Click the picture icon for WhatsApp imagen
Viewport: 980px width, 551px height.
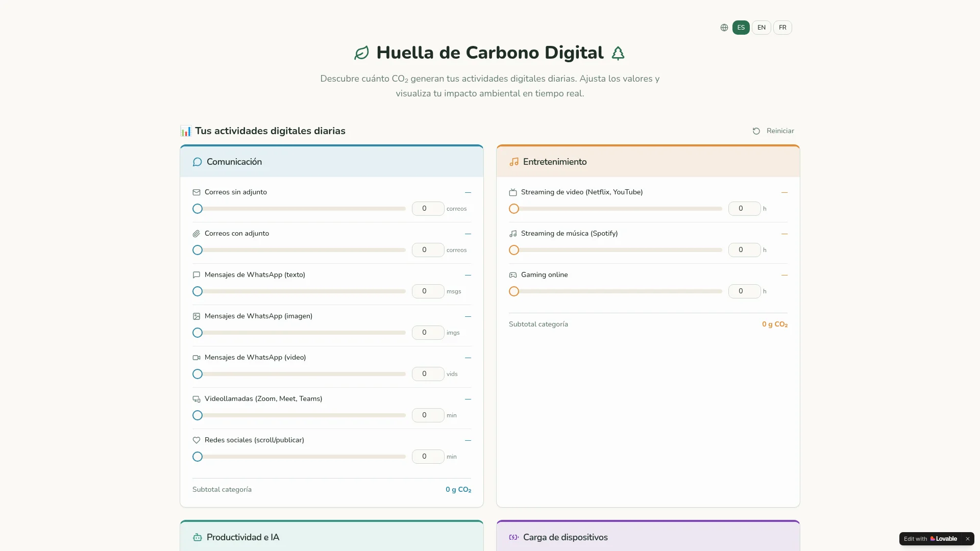197,316
